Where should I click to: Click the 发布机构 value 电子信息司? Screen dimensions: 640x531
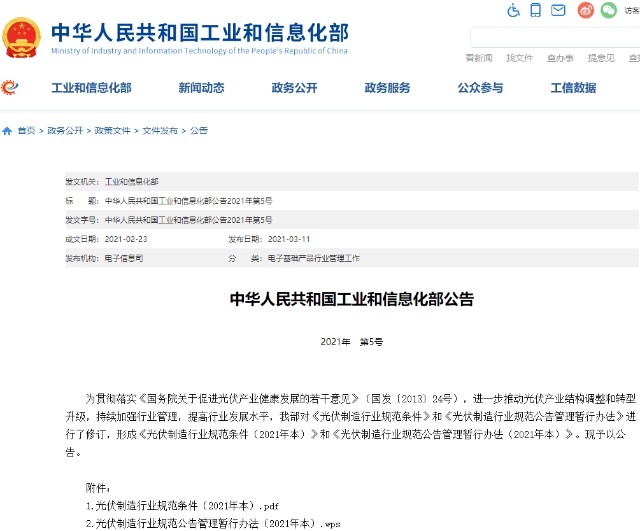pyautogui.click(x=124, y=258)
